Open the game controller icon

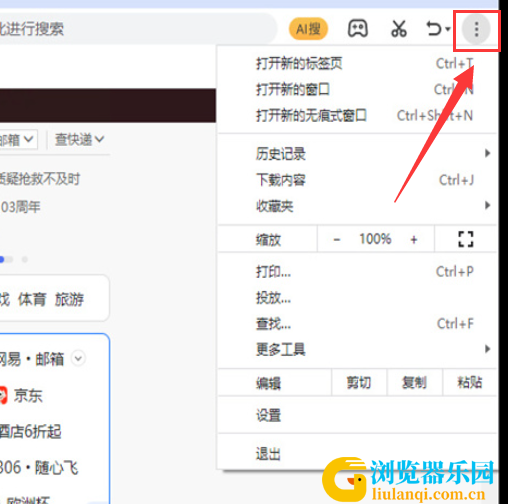click(x=358, y=29)
